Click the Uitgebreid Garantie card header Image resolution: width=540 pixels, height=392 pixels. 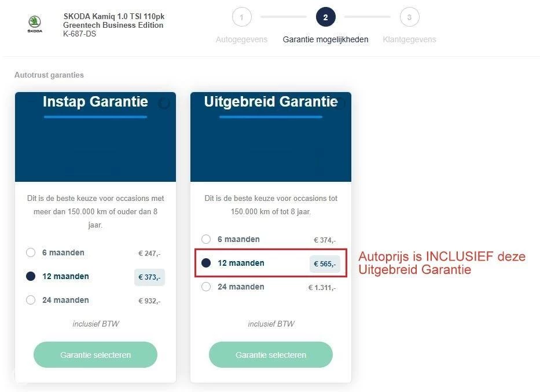(x=271, y=102)
